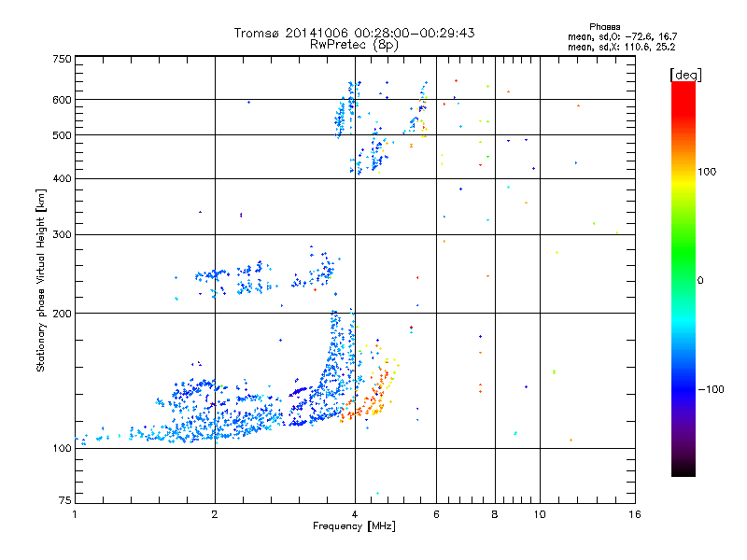Click the x-axis tick label '16'
Image resolution: width=747 pixels, height=560 pixels.
click(635, 514)
